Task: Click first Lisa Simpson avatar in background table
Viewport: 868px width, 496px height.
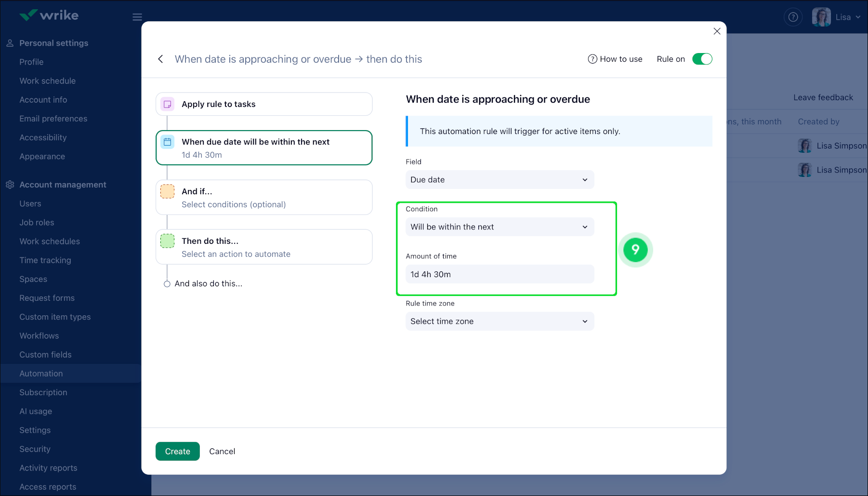Action: [x=804, y=146]
